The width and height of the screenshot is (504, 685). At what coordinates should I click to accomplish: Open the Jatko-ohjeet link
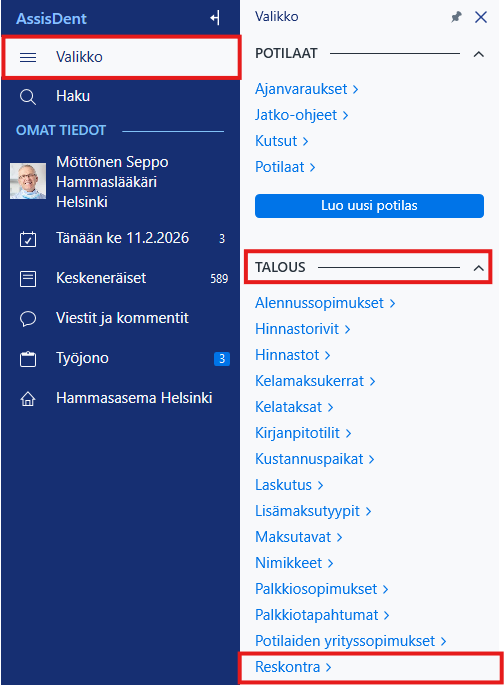[301, 115]
